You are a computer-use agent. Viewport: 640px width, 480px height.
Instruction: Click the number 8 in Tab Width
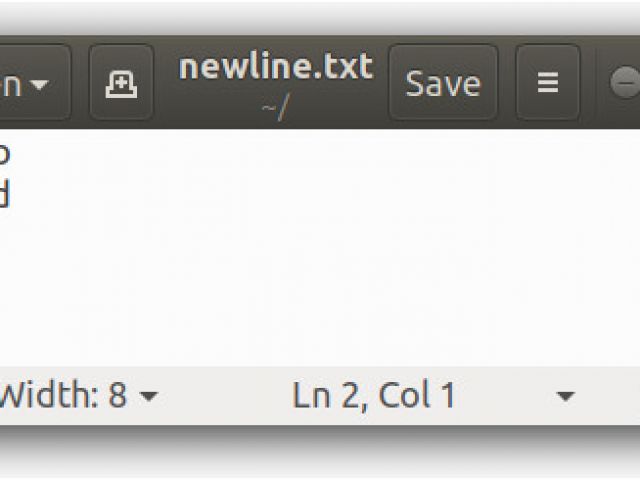click(118, 397)
